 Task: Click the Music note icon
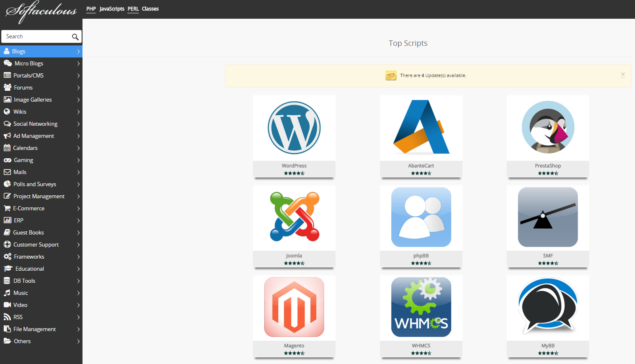(7, 293)
